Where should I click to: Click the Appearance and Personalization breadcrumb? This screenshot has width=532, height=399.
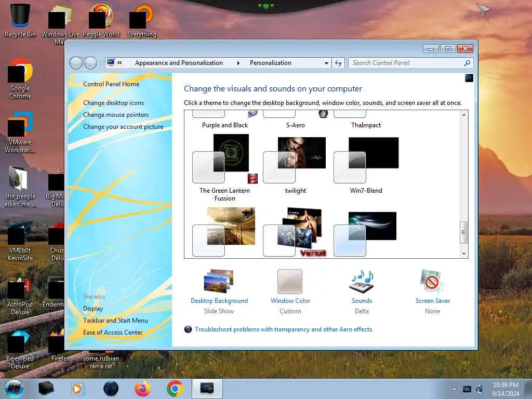tap(179, 63)
